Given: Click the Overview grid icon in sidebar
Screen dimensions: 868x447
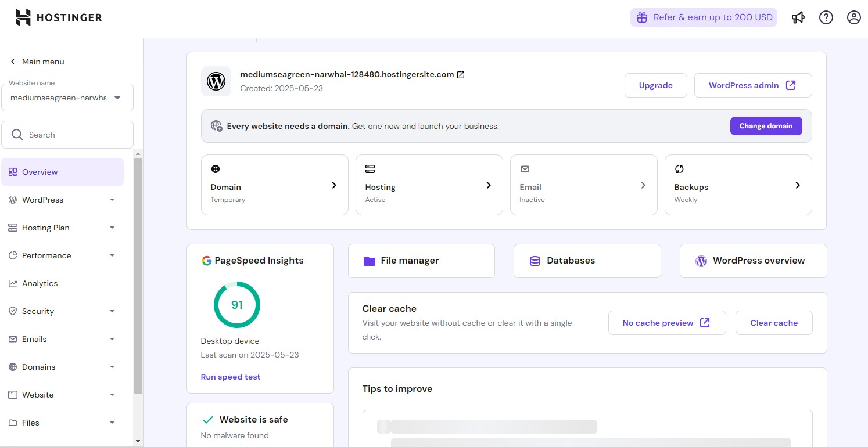Looking at the screenshot, I should tap(13, 172).
